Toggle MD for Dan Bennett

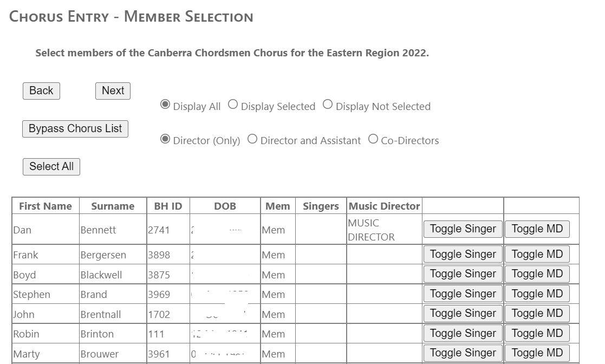tap(537, 229)
